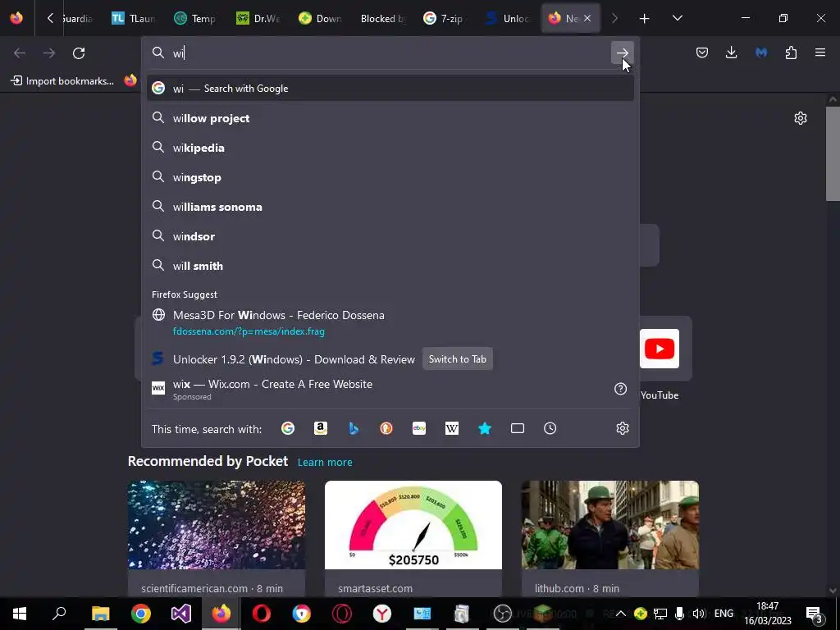Open the ENG language indicator
The image size is (840, 630).
[724, 614]
